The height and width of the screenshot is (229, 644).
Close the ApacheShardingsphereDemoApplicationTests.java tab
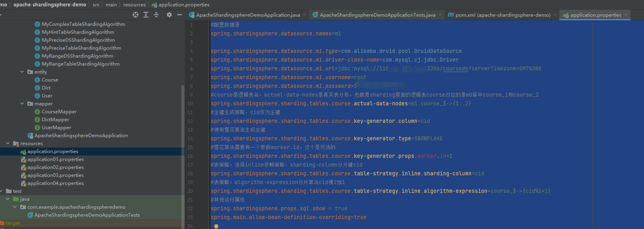click(x=440, y=15)
